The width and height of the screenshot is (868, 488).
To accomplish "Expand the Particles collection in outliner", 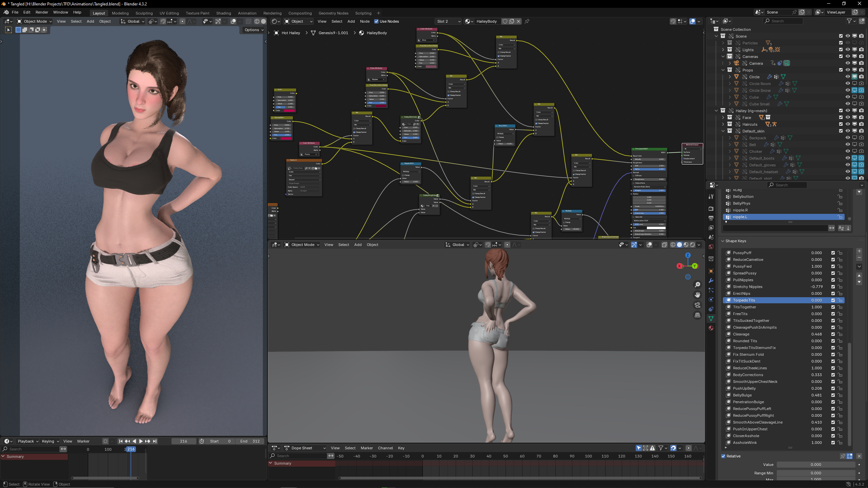I will [723, 43].
